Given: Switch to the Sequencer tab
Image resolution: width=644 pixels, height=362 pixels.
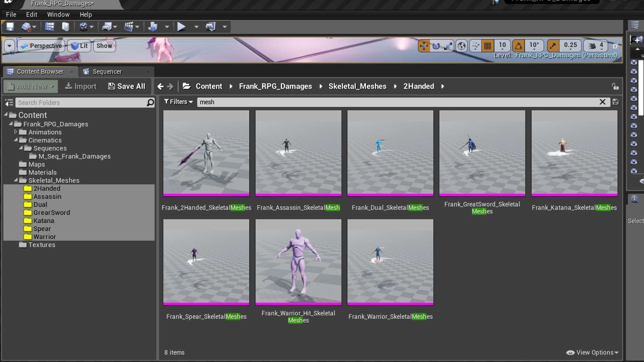Looking at the screenshot, I should [x=107, y=72].
